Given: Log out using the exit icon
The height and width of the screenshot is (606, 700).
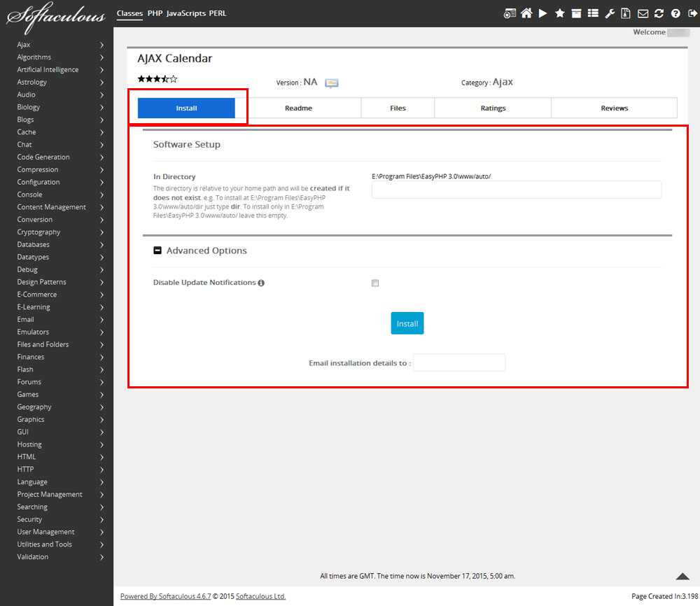Looking at the screenshot, I should [x=692, y=13].
